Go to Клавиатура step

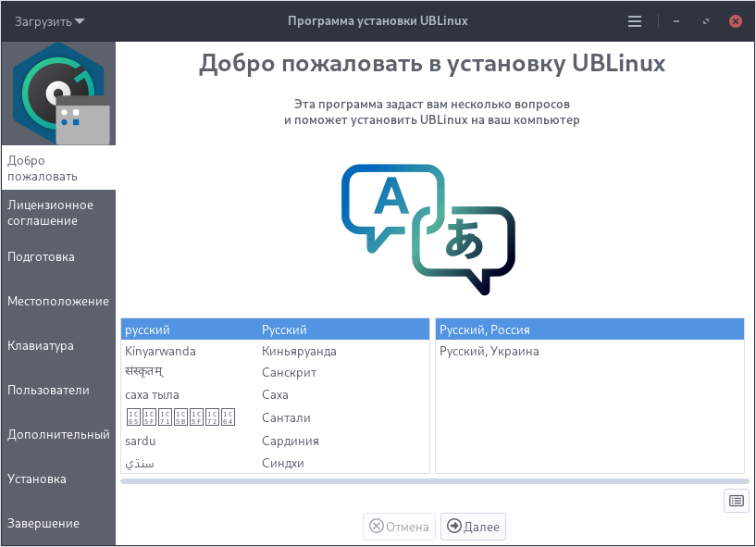point(59,346)
